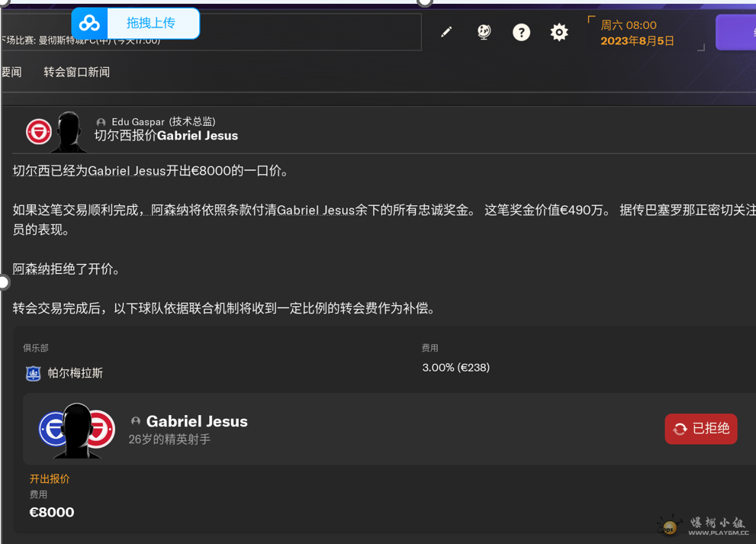Click the red Arsenal badge in player card
This screenshot has width=756, height=544.
click(x=102, y=429)
